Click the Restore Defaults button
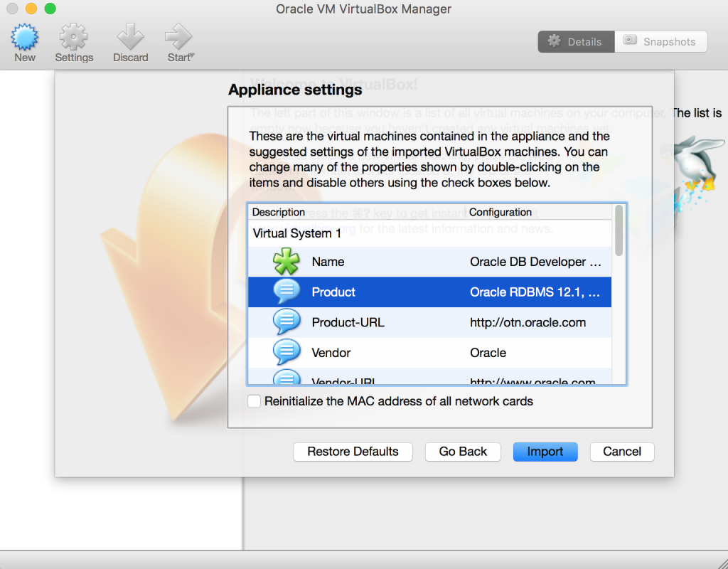Viewport: 728px width, 569px height. (353, 452)
